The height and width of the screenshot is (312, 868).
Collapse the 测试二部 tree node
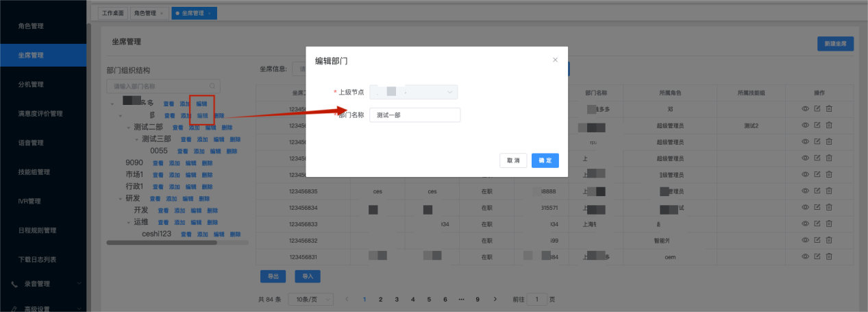pyautogui.click(x=128, y=128)
